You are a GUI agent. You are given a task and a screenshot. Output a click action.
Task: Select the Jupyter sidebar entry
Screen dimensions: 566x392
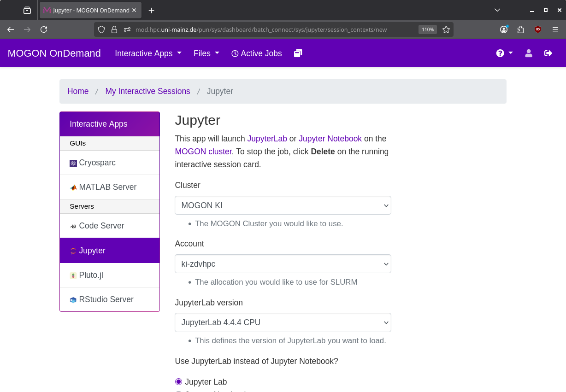110,251
